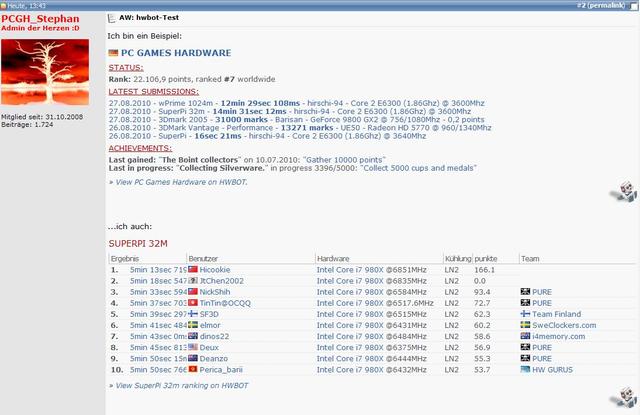This screenshot has width=640, height=415.
Task: Open user elmor's profile
Action: (210, 325)
